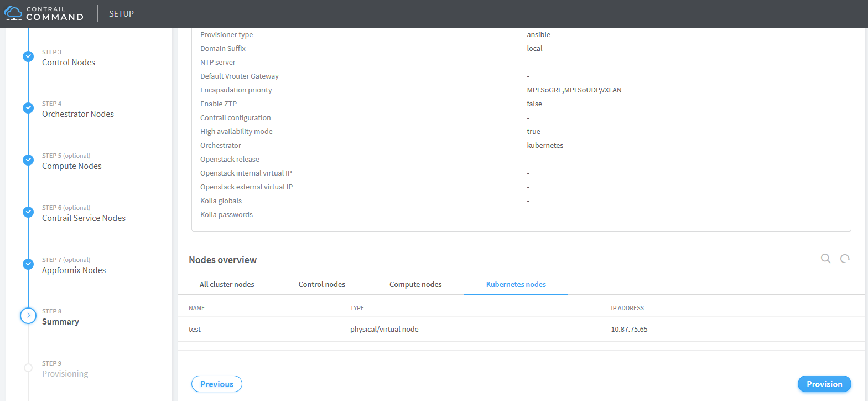The height and width of the screenshot is (401, 868).
Task: Go to the Compute Nodes step
Action: click(72, 166)
